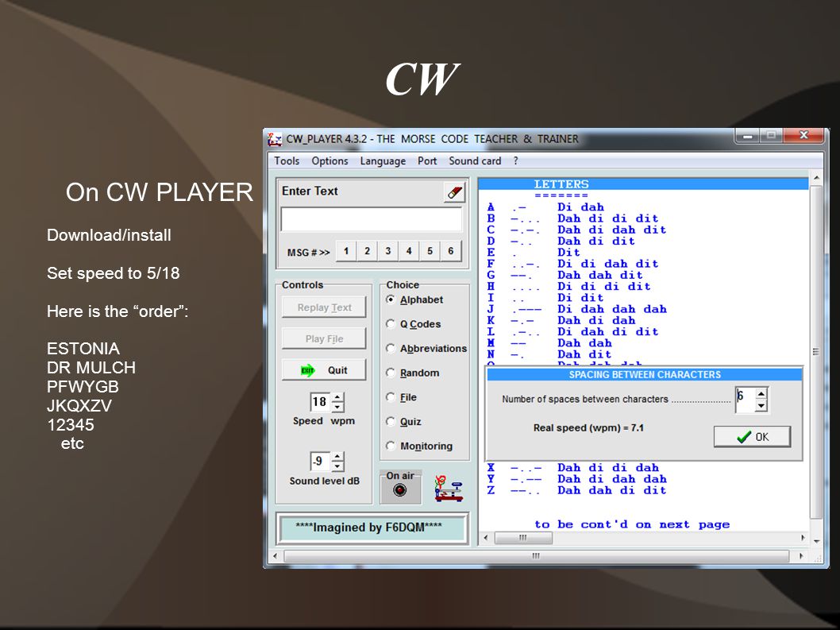Click the CW_PLAYER app icon in title bar

click(275, 139)
